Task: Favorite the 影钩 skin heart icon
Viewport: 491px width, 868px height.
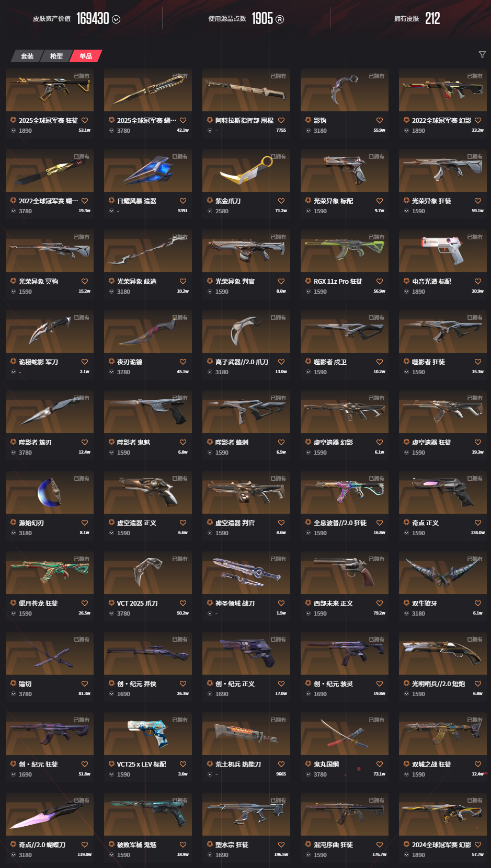Action: point(380,120)
